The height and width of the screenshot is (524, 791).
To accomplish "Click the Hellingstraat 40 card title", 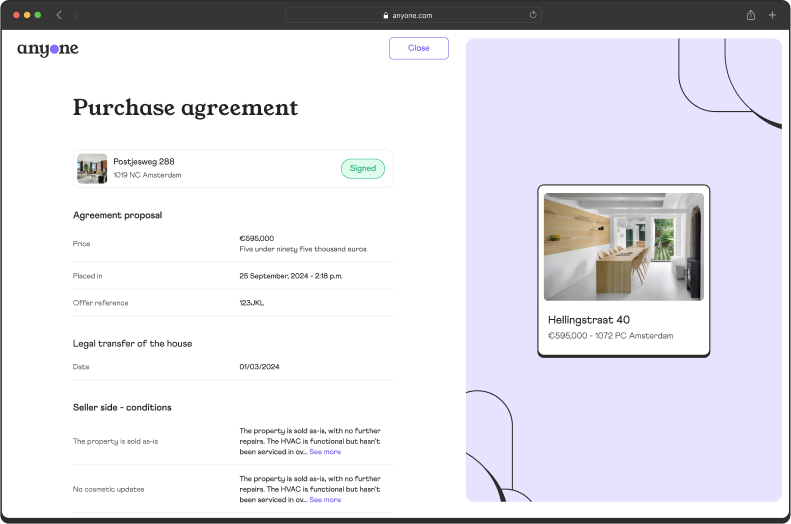I will (588, 319).
